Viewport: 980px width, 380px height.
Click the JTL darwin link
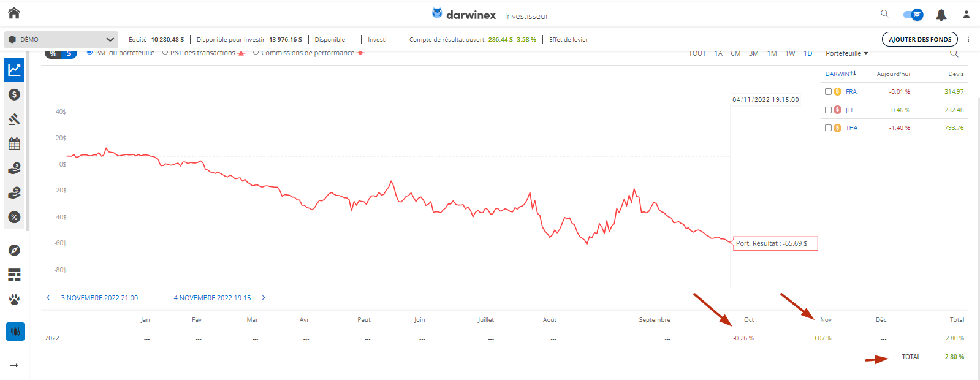(x=849, y=110)
